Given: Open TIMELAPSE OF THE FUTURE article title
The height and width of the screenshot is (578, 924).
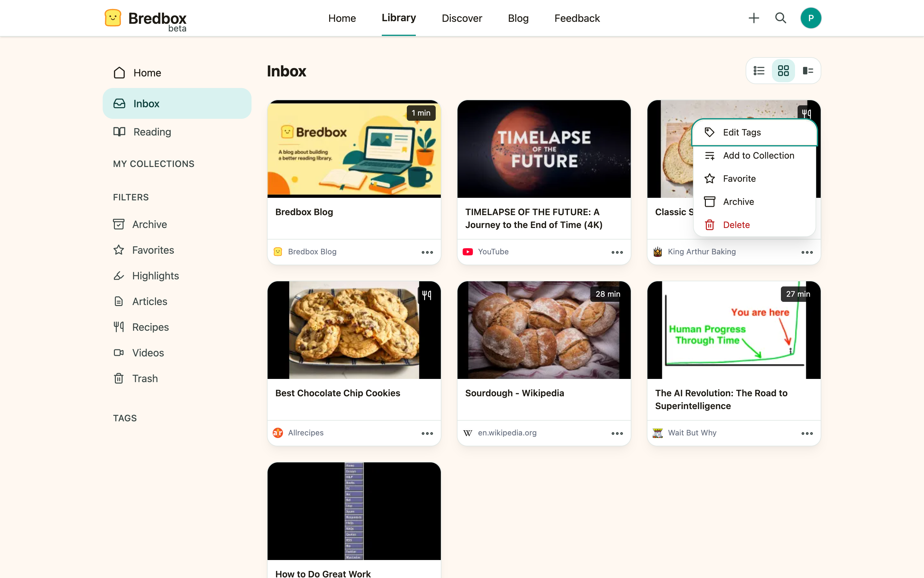Looking at the screenshot, I should click(x=534, y=218).
